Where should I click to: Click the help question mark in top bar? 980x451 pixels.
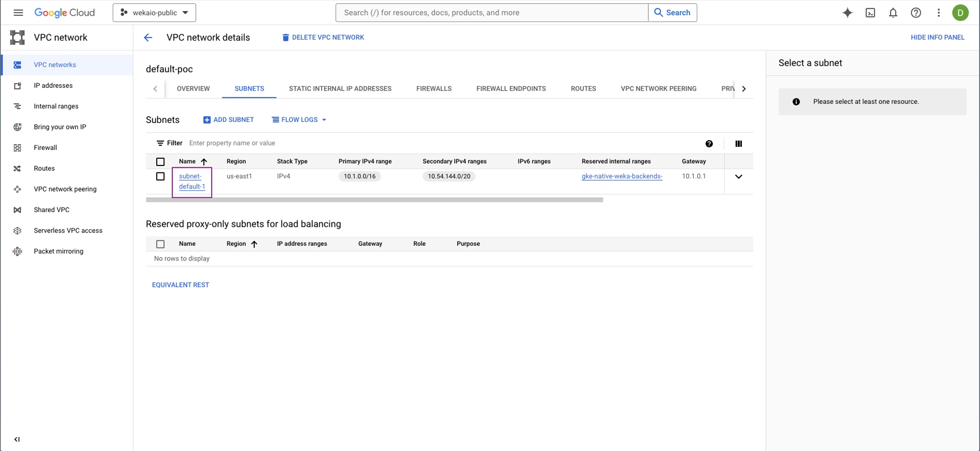tap(915, 13)
